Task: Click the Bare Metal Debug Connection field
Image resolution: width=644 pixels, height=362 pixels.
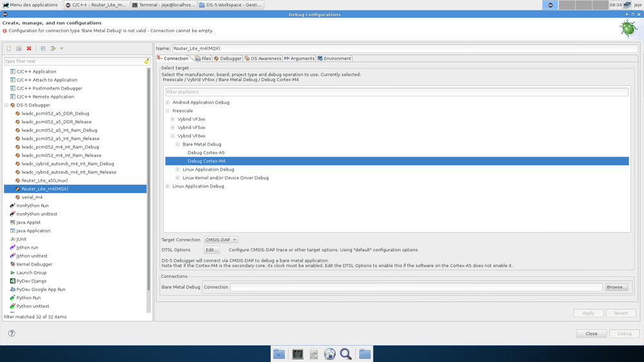Action: coord(416,287)
